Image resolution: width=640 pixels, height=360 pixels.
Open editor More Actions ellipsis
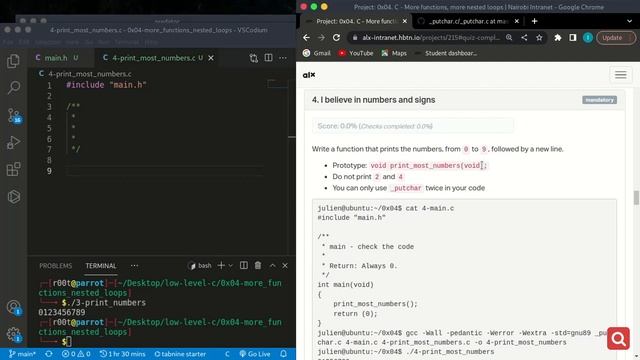click(x=283, y=58)
